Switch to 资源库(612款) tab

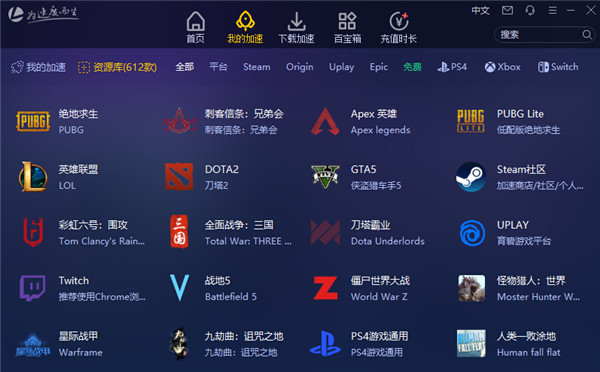tap(117, 67)
